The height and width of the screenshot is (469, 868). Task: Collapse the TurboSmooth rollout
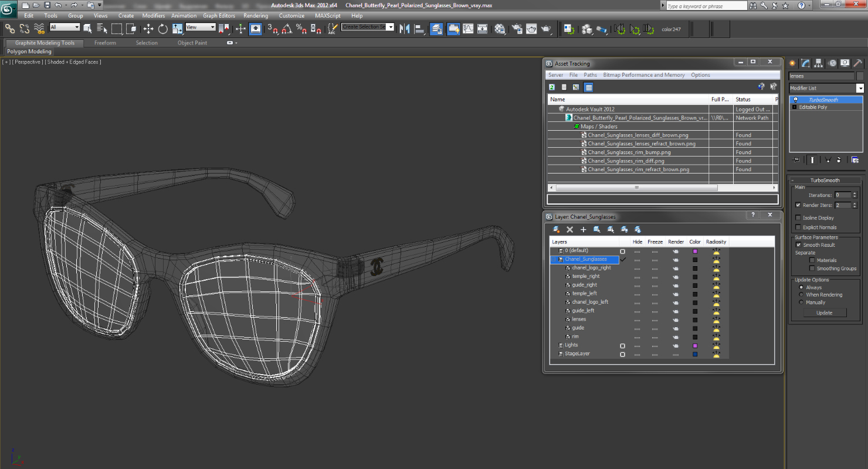tap(792, 181)
